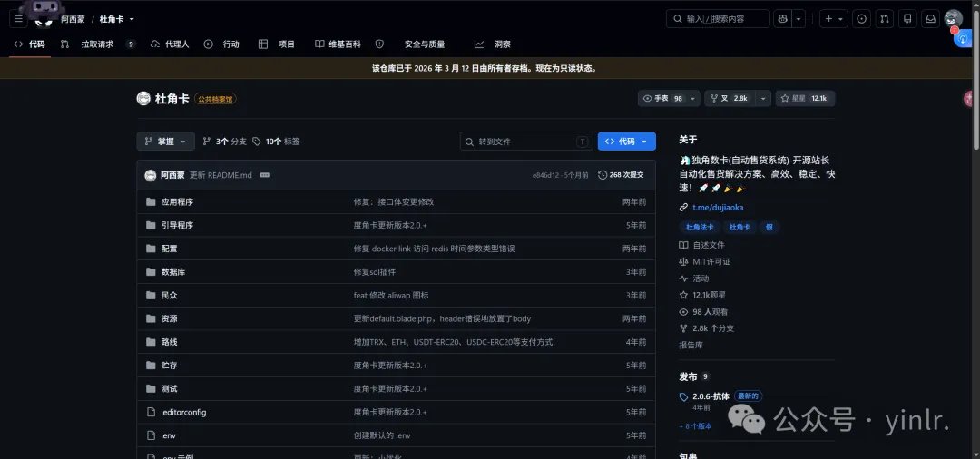The width and height of the screenshot is (980, 459).
Task: Open the 路线 folder
Action: tap(169, 342)
